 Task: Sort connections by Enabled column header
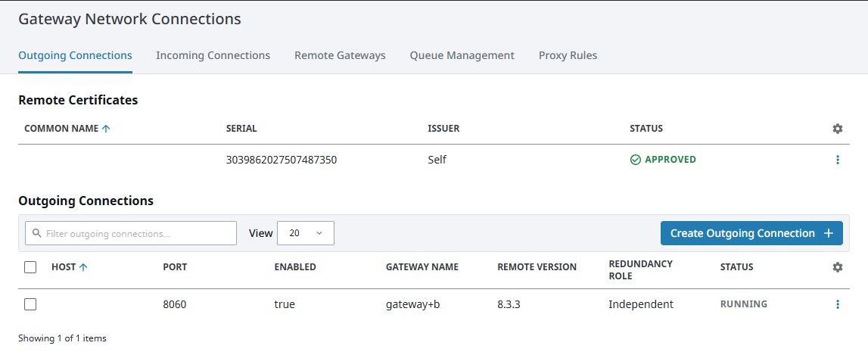click(x=295, y=267)
